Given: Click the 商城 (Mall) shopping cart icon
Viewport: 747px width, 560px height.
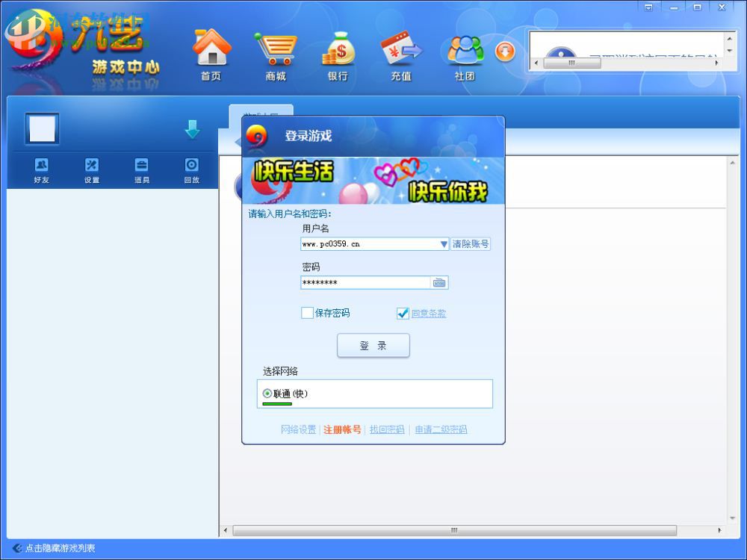Looking at the screenshot, I should pos(275,49).
